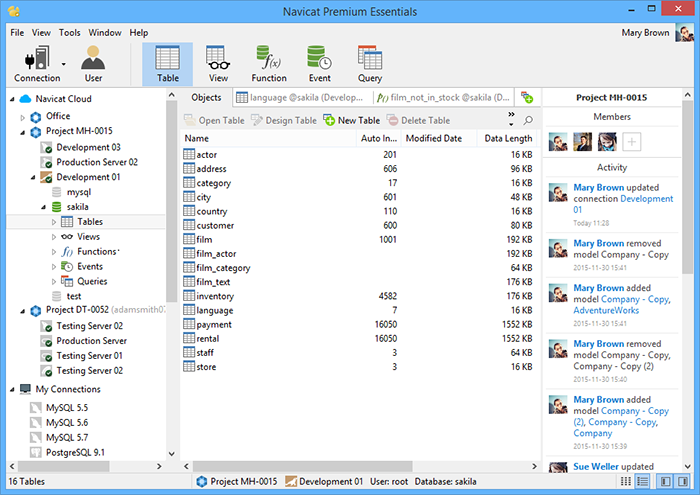Expand the Views node
This screenshot has width=700, height=495.
point(54,237)
